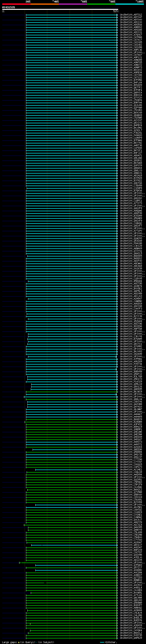The height and width of the screenshot is (644, 146).
Task: Open hit UniRef100_Q6EE86
Action: coord(131,449)
